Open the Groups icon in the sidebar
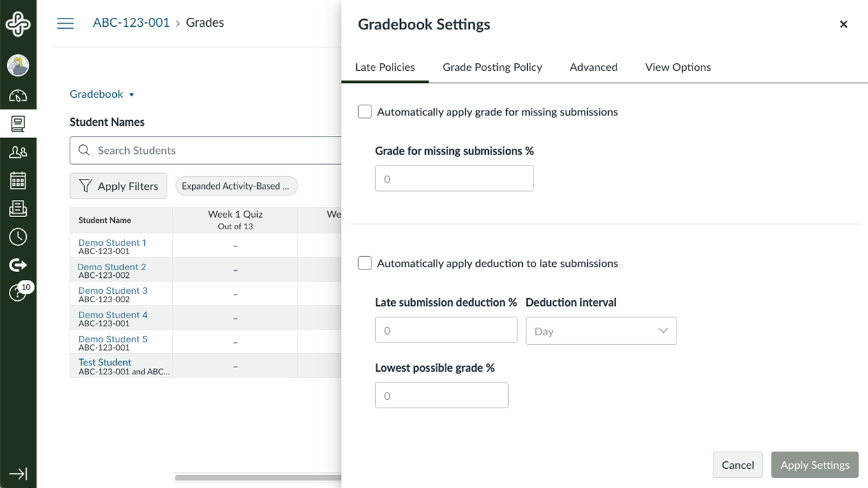Image resolution: width=868 pixels, height=488 pixels. [x=19, y=151]
